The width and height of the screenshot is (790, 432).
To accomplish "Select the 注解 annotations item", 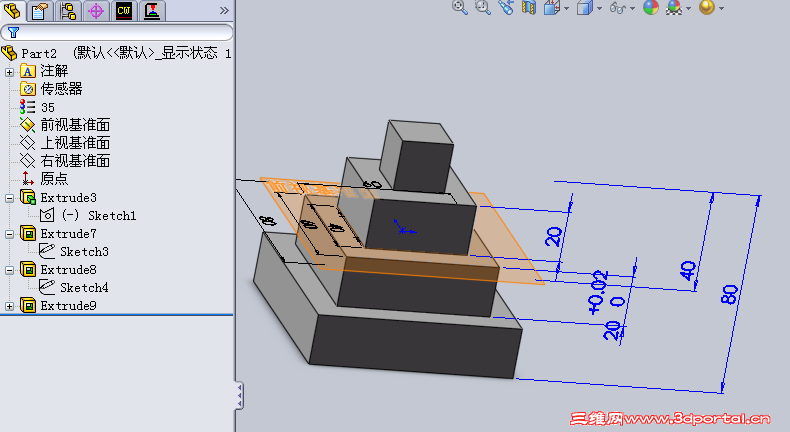I will (54, 71).
